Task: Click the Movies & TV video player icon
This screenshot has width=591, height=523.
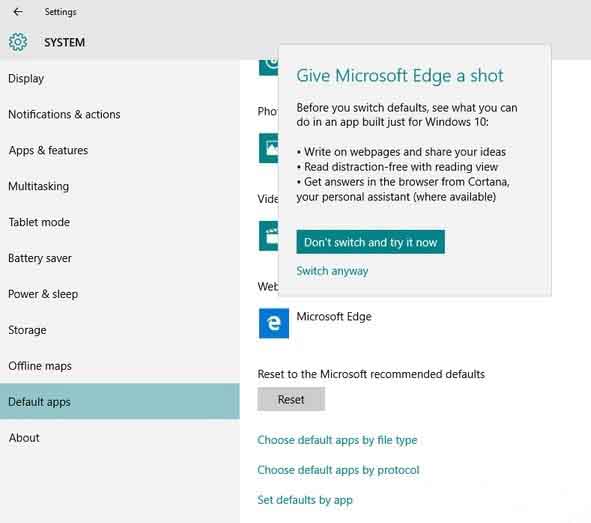Action: click(x=269, y=236)
